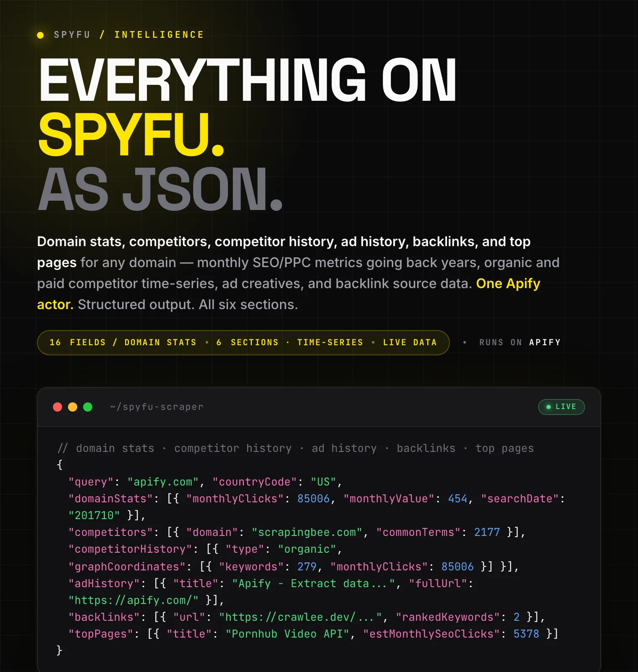Select the SPYFU breadcrumb label
The image size is (638, 672).
(72, 35)
